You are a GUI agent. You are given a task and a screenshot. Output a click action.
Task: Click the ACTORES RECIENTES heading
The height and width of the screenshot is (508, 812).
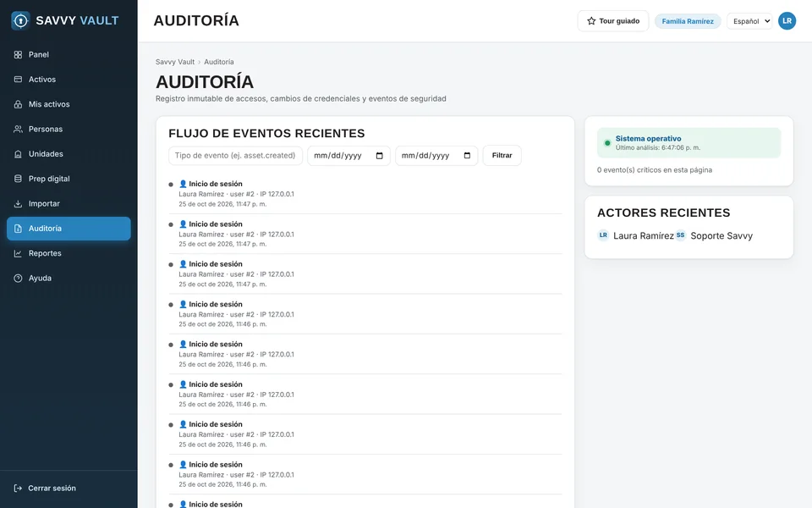tap(663, 213)
